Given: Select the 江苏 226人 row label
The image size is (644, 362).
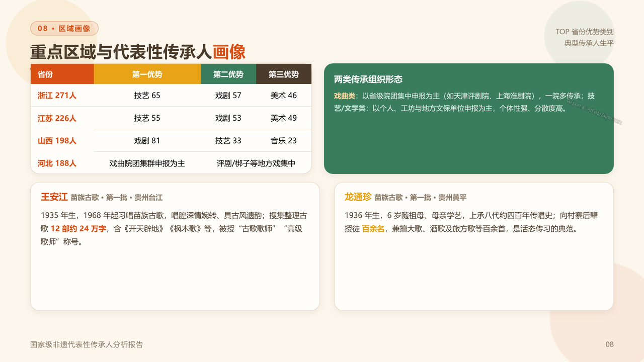Looking at the screenshot, I should tap(57, 118).
